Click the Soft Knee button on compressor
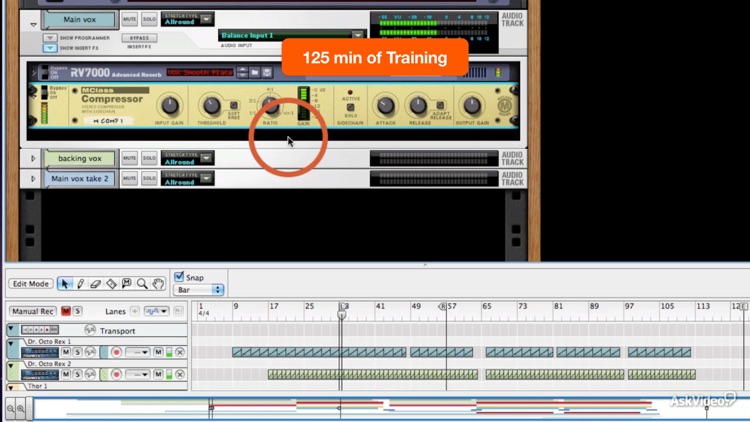The image size is (750, 422). [x=234, y=105]
